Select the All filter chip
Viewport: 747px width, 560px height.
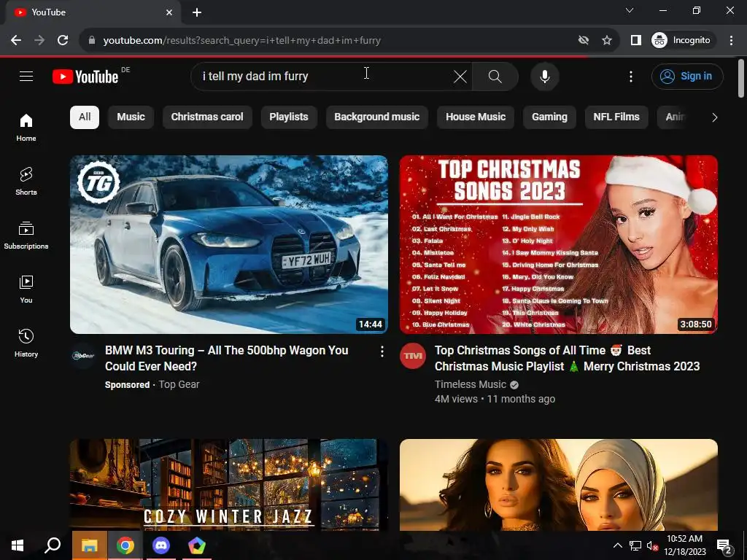pyautogui.click(x=85, y=117)
